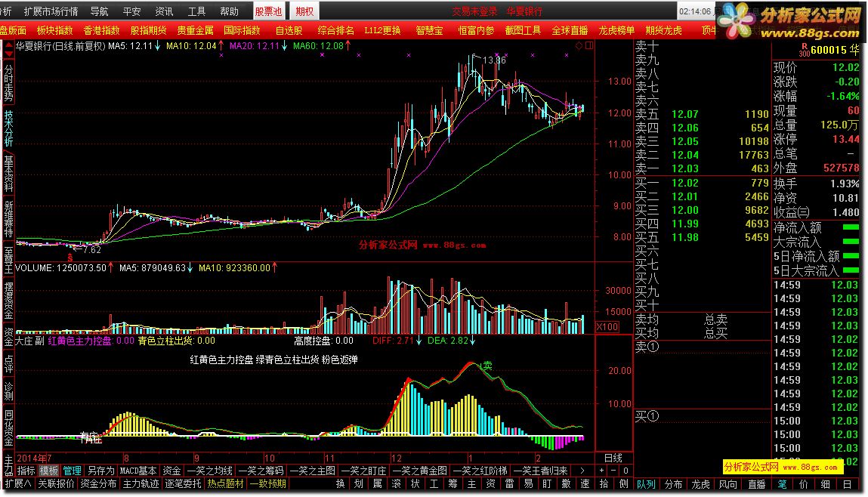Click the minus zoom button beside indicator tabs
868x497 pixels.
(613, 471)
